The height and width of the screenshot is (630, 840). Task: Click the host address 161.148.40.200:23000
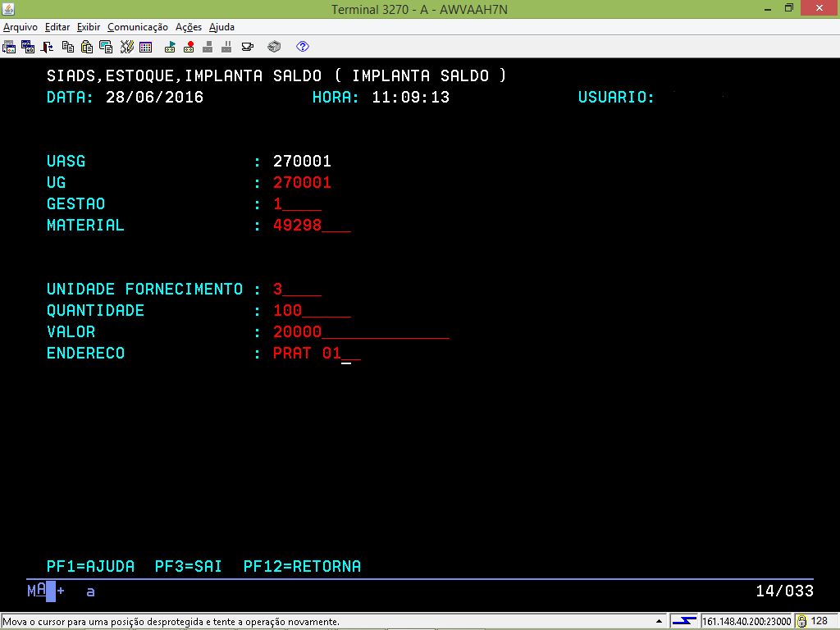pos(746,622)
